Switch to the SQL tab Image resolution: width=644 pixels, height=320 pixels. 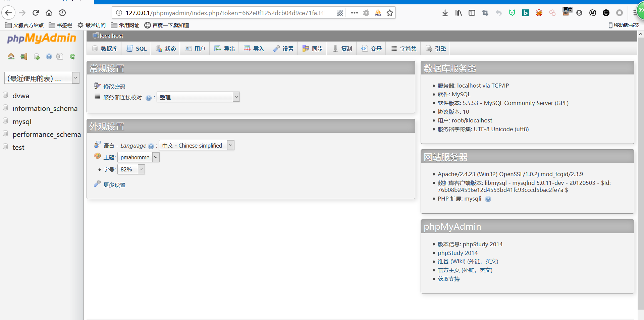137,49
